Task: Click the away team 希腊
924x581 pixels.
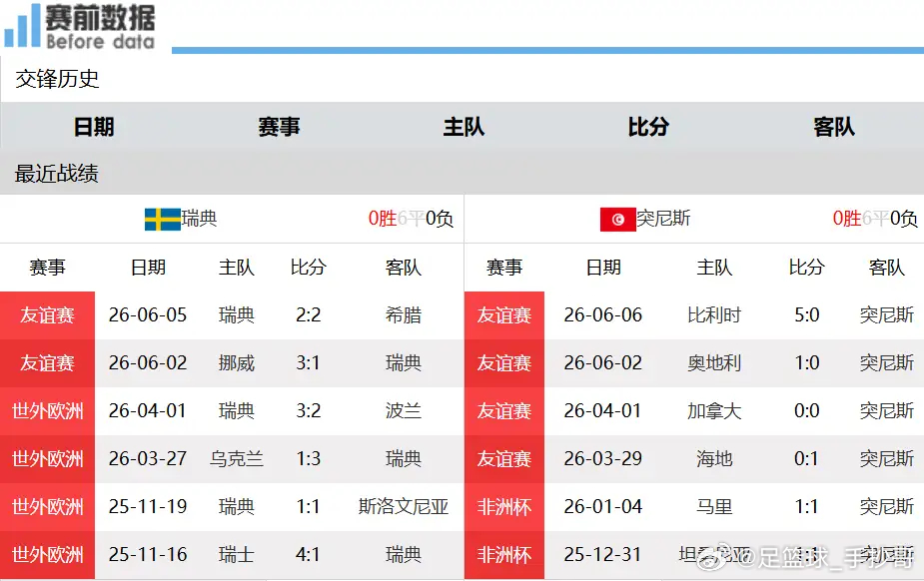Action: (404, 314)
